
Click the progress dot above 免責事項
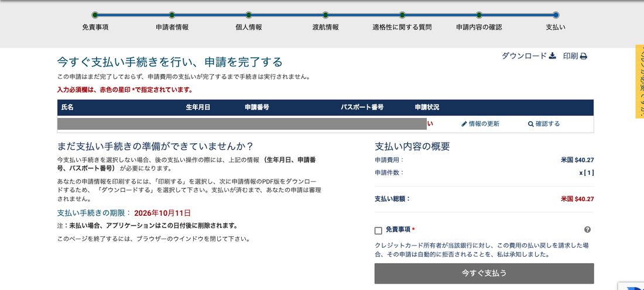pyautogui.click(x=95, y=15)
